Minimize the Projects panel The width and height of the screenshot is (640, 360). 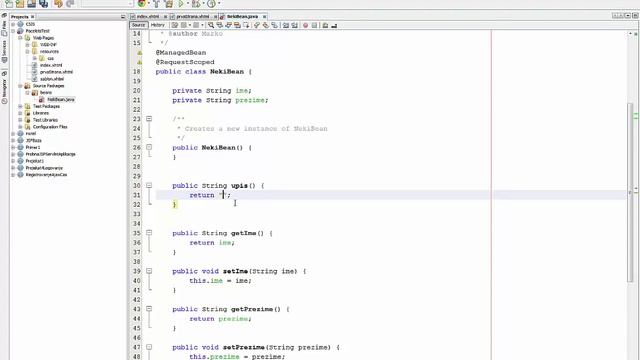click(123, 17)
